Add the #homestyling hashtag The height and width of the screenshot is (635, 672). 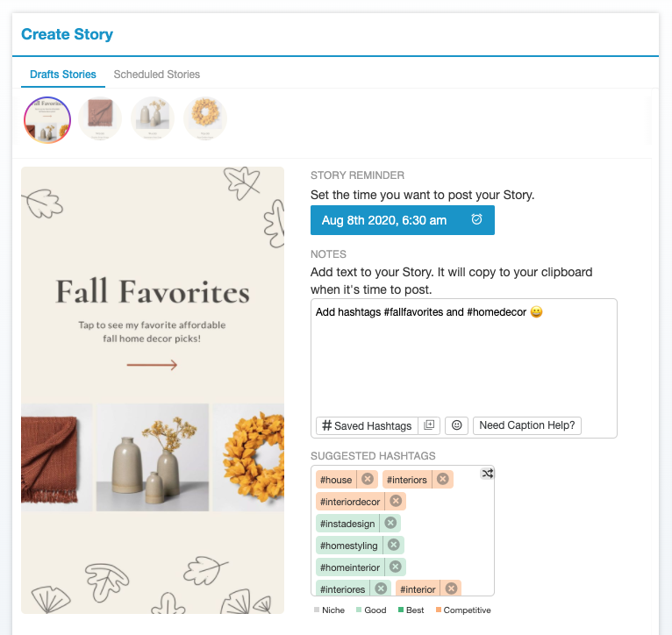pyautogui.click(x=348, y=545)
